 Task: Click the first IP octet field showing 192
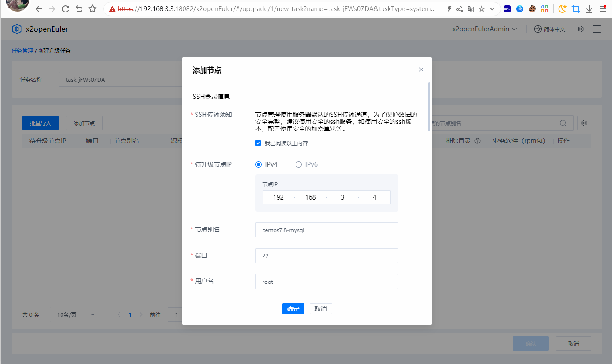click(x=279, y=197)
